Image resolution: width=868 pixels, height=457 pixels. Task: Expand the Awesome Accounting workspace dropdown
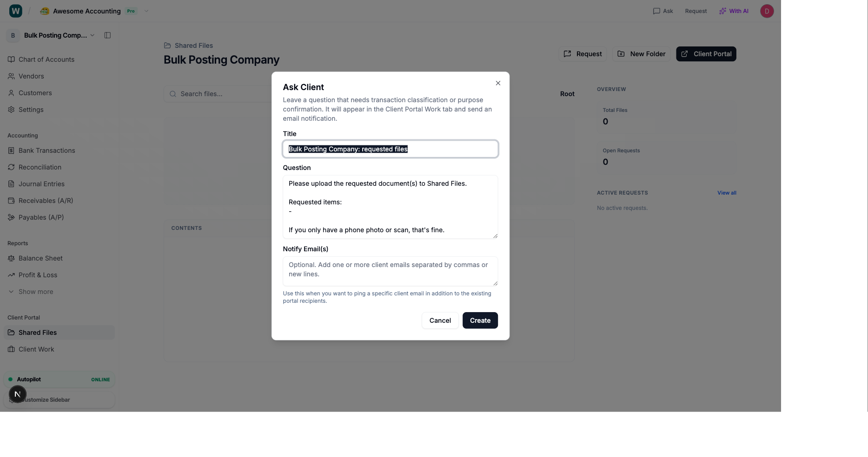point(146,11)
